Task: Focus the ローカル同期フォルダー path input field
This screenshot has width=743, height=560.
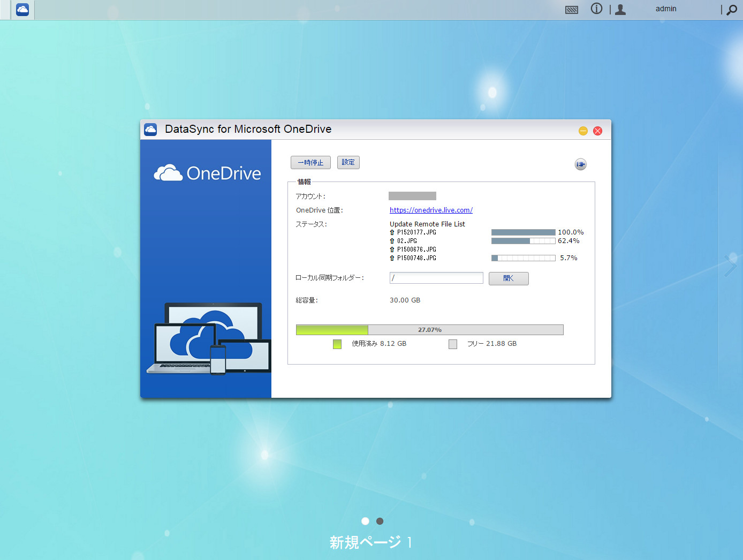Action: (x=436, y=278)
